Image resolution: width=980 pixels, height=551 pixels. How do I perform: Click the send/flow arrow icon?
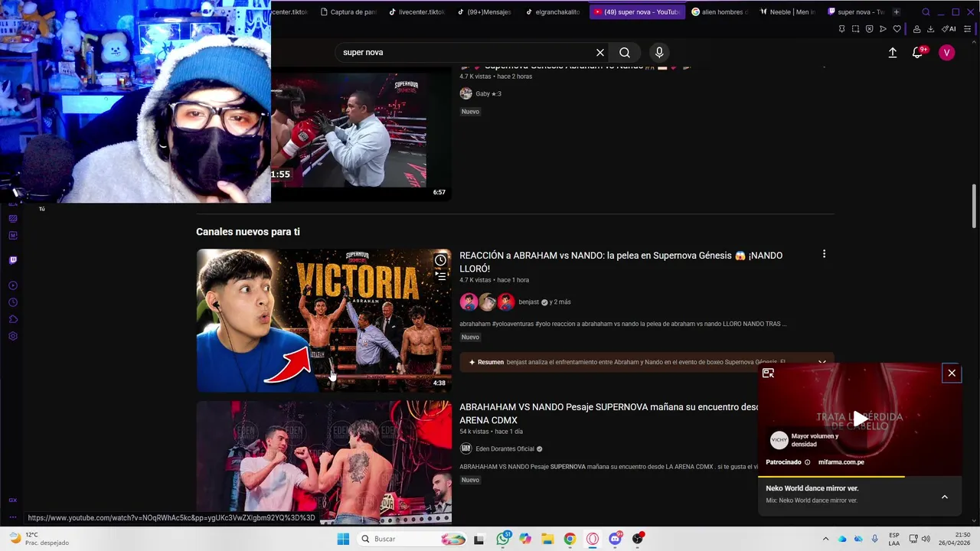coord(883,29)
